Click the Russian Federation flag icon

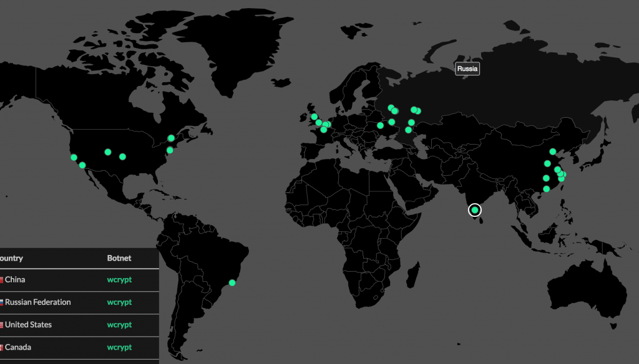coord(2,302)
